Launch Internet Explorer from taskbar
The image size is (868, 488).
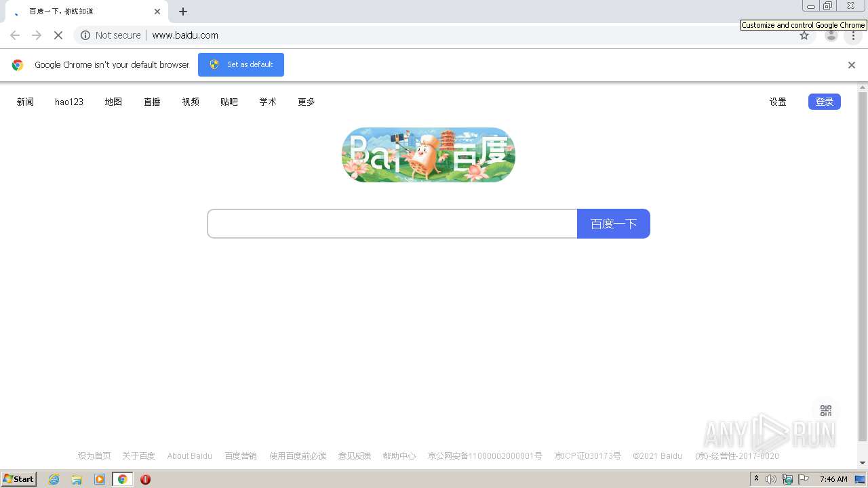[54, 479]
